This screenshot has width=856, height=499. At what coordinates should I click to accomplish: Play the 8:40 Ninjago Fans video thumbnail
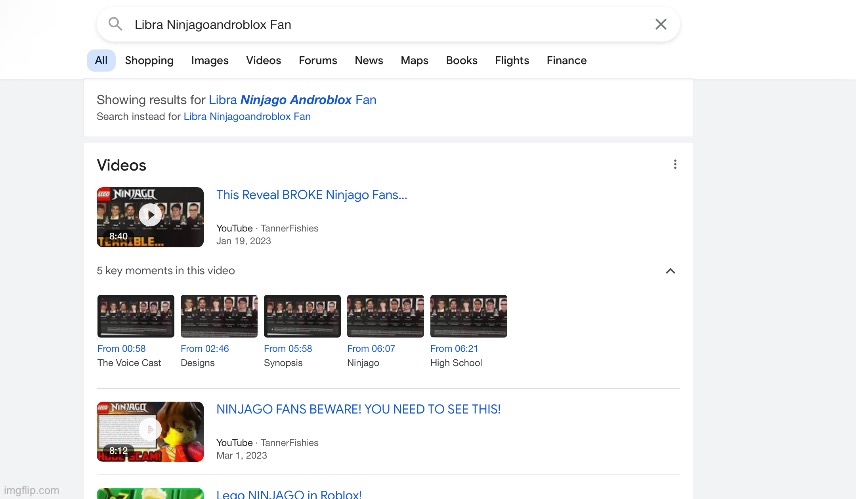[x=150, y=217]
